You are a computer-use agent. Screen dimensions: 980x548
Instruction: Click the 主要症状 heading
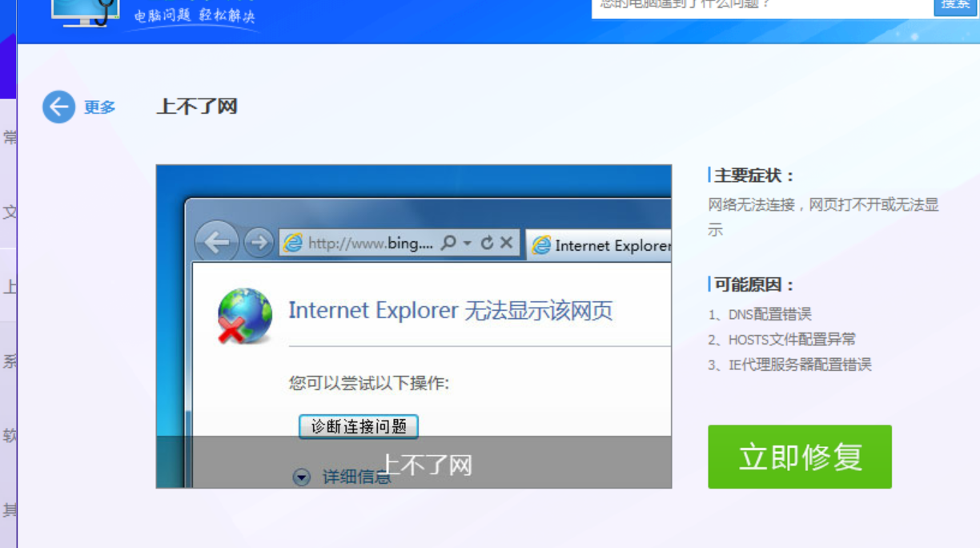[x=754, y=175]
